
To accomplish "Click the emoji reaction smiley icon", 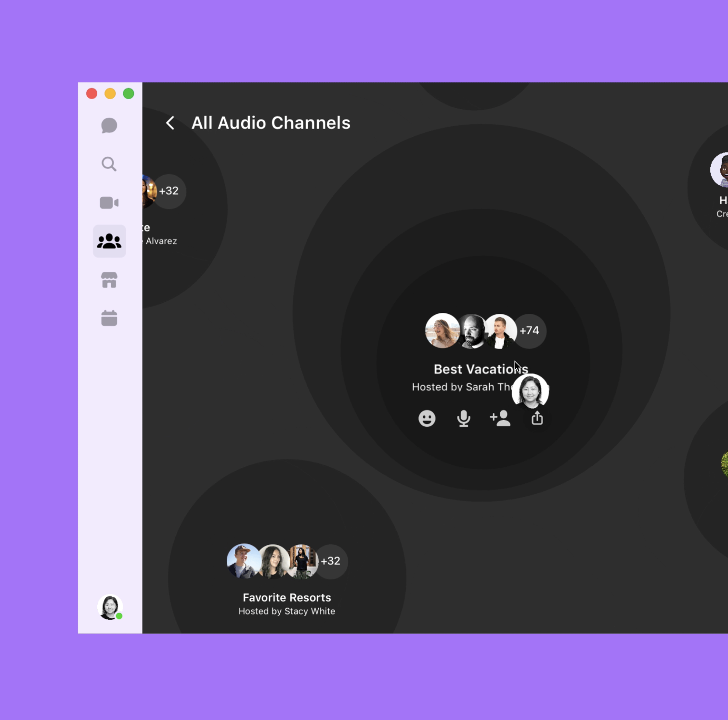I will [427, 418].
